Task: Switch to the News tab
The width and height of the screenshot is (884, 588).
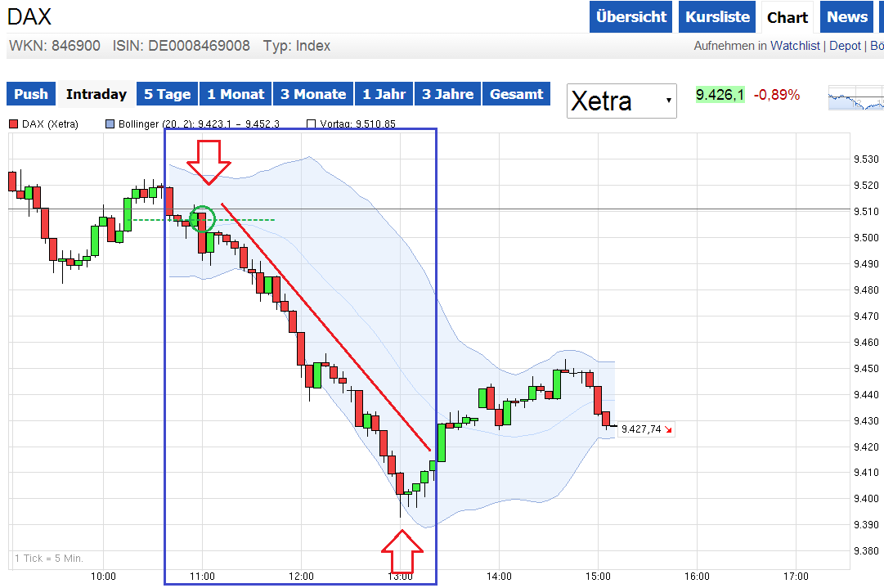Action: point(846,16)
